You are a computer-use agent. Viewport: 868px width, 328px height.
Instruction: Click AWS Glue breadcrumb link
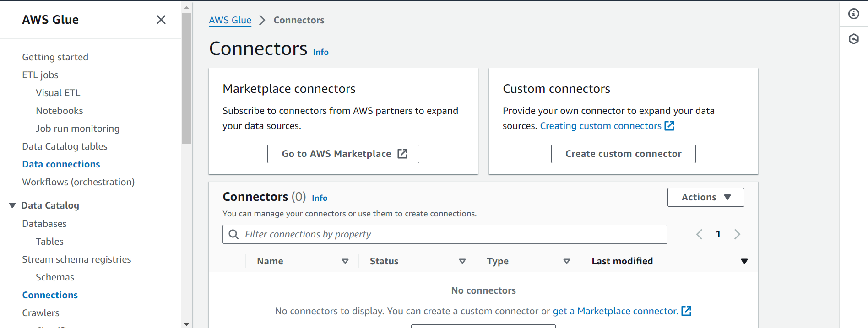(230, 20)
